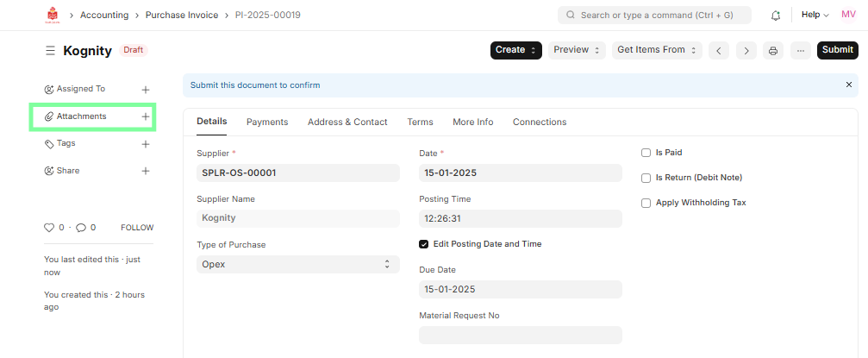Click the heart like icon

(x=49, y=228)
